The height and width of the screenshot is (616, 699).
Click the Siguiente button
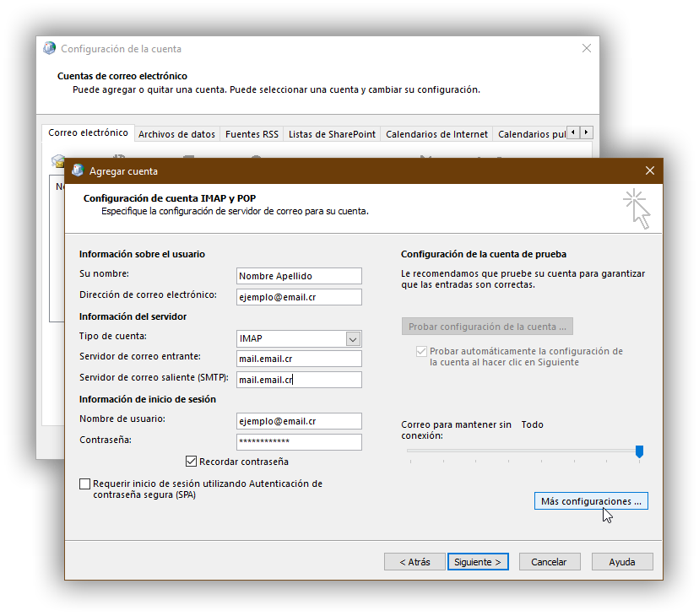tap(478, 561)
